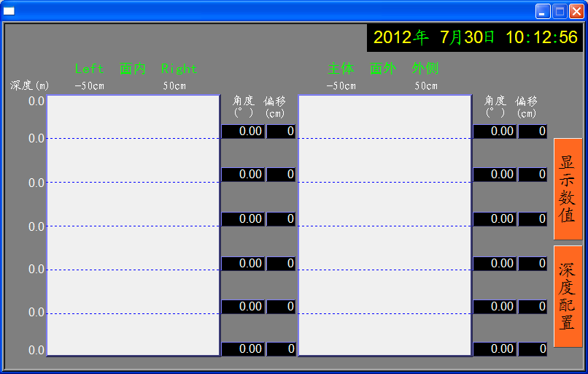Select the topmost angle field beside the right chart
This screenshot has width=588, height=374.
(x=495, y=131)
